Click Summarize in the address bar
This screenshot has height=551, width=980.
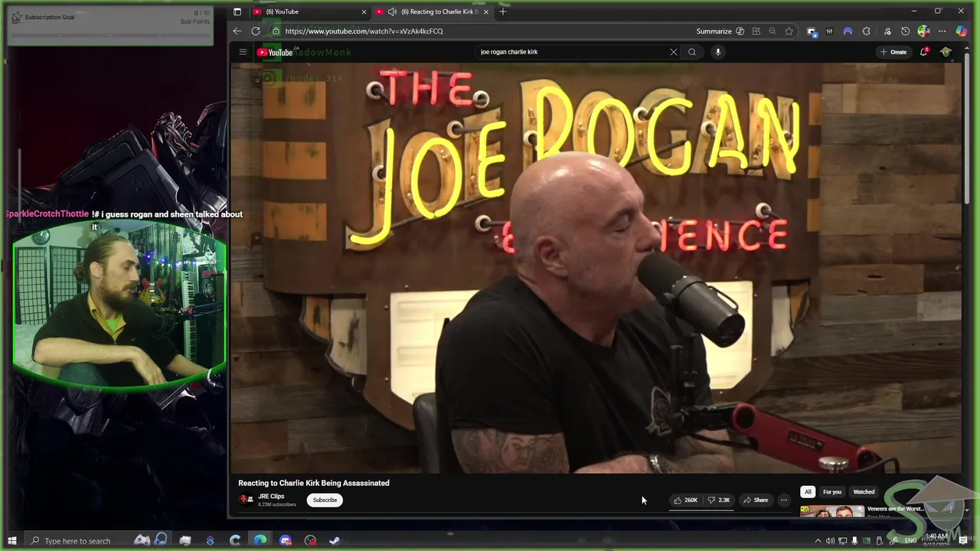click(714, 31)
